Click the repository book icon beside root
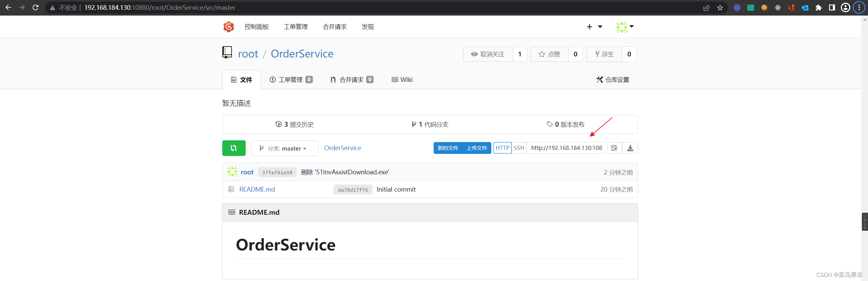This screenshot has height=281, width=868. pos(227,53)
